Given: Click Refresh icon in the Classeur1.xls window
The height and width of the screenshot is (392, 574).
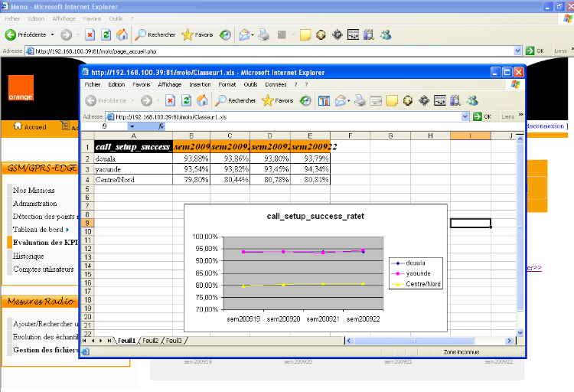Looking at the screenshot, I should pyautogui.click(x=185, y=100).
